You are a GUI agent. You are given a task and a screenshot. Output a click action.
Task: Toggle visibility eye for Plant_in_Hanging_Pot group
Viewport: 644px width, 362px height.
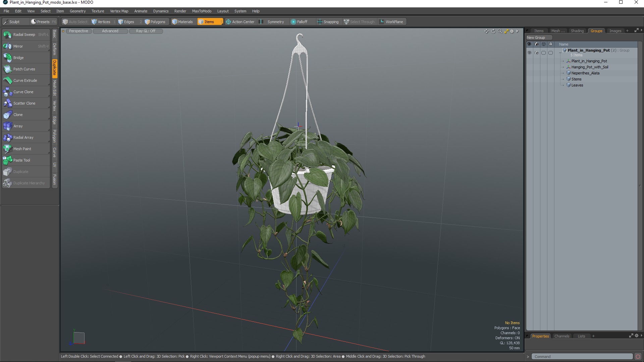point(529,53)
